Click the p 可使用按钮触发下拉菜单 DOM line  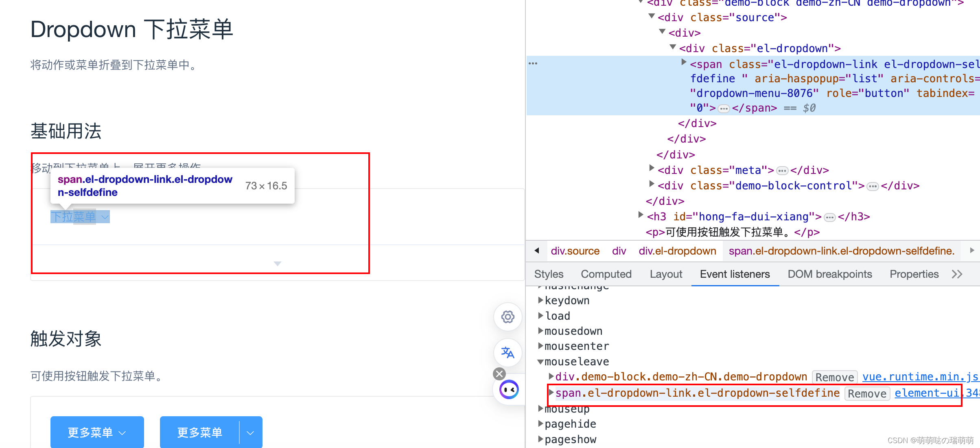click(x=733, y=232)
